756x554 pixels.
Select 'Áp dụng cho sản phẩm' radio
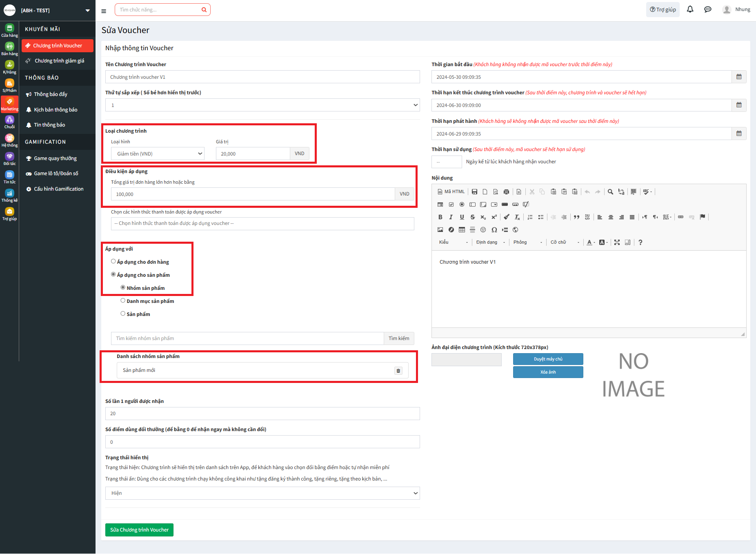point(113,274)
